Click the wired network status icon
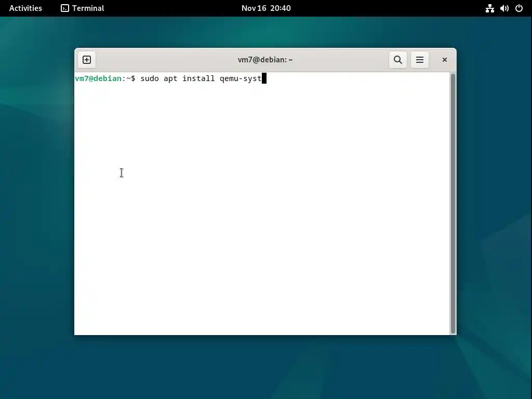532x399 pixels. tap(489, 8)
